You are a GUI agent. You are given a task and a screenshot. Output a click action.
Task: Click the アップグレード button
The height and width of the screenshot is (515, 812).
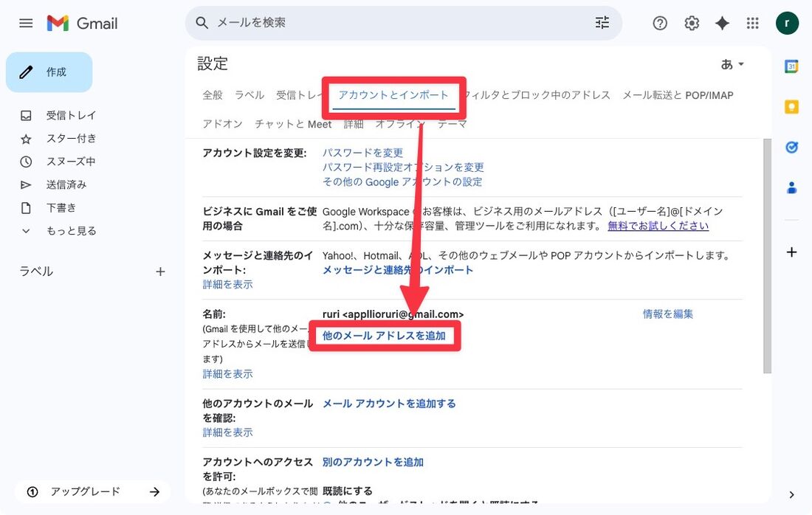point(92,491)
